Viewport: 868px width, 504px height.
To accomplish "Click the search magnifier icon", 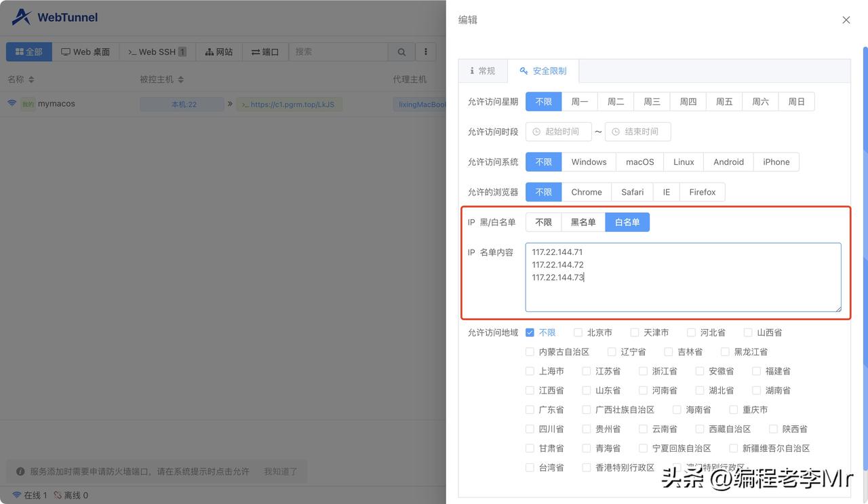I will [401, 51].
